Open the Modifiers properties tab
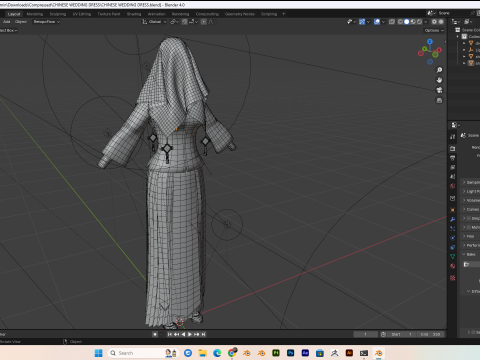The height and width of the screenshot is (360, 480). point(452,219)
